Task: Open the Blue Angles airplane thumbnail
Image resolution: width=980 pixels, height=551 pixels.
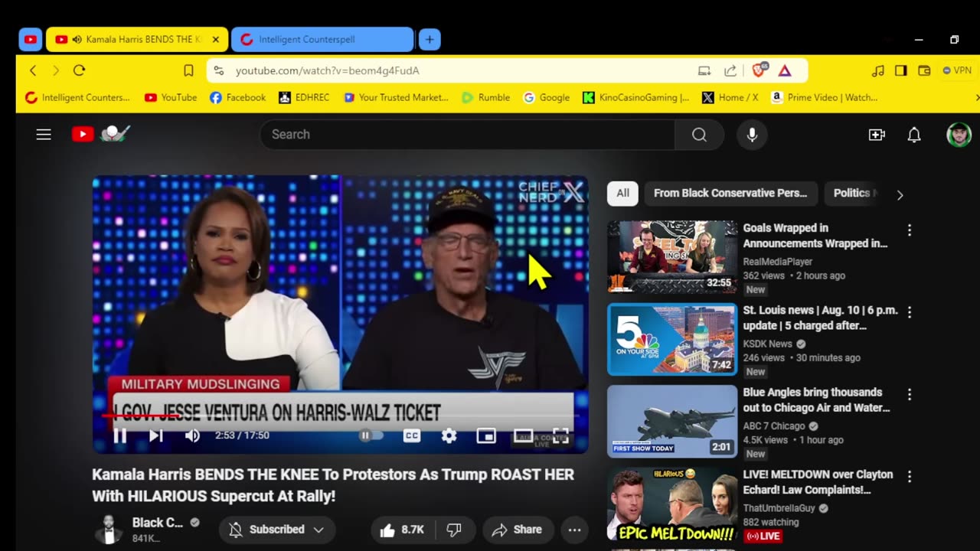Action: pyautogui.click(x=672, y=421)
